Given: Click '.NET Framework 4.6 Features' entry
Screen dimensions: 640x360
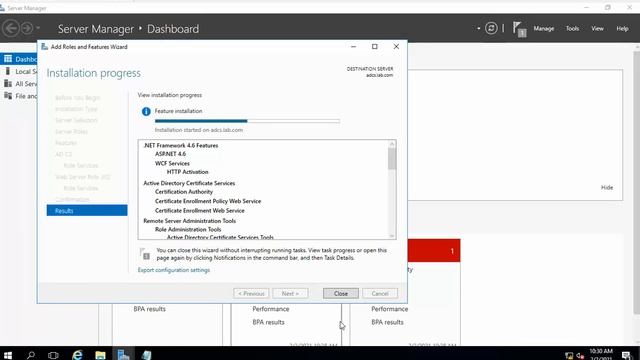Looking at the screenshot, I should click(x=181, y=145).
